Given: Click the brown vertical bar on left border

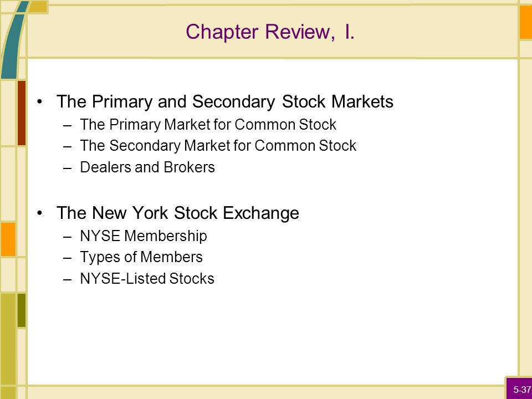Looking at the screenshot, I should coord(22,113).
